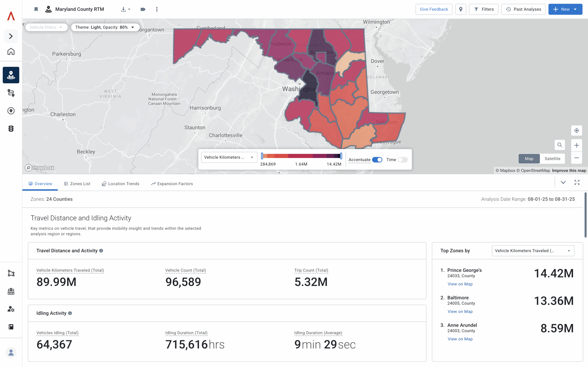Click the map search magnifier icon
Viewport: 588px width, 367px height.
(560, 145)
